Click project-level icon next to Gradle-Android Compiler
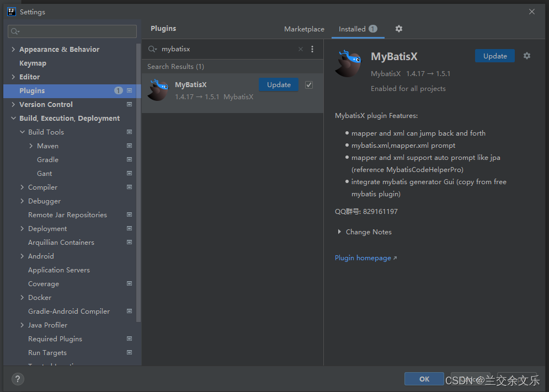Screen dimensions: 549x392 pyautogui.click(x=129, y=311)
